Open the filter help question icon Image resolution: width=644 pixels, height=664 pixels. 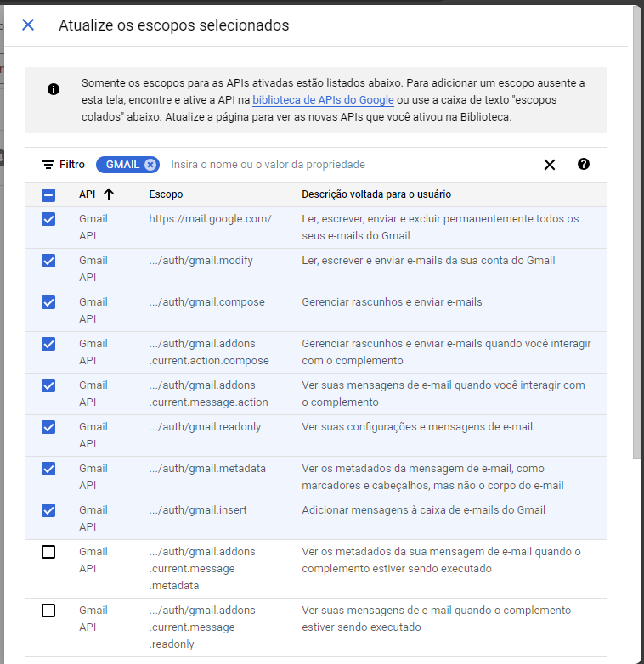(584, 165)
